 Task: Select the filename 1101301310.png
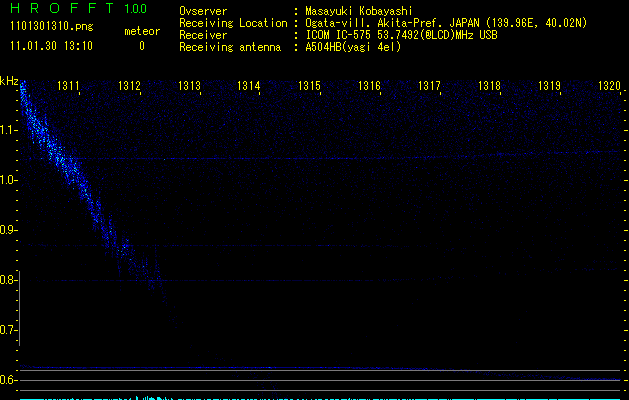52,27
